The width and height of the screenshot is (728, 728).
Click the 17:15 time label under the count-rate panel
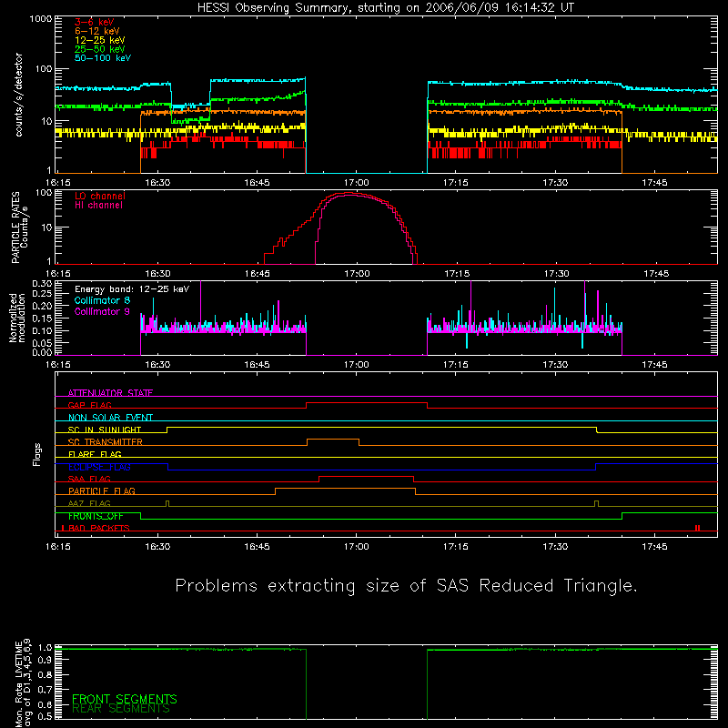456,183
